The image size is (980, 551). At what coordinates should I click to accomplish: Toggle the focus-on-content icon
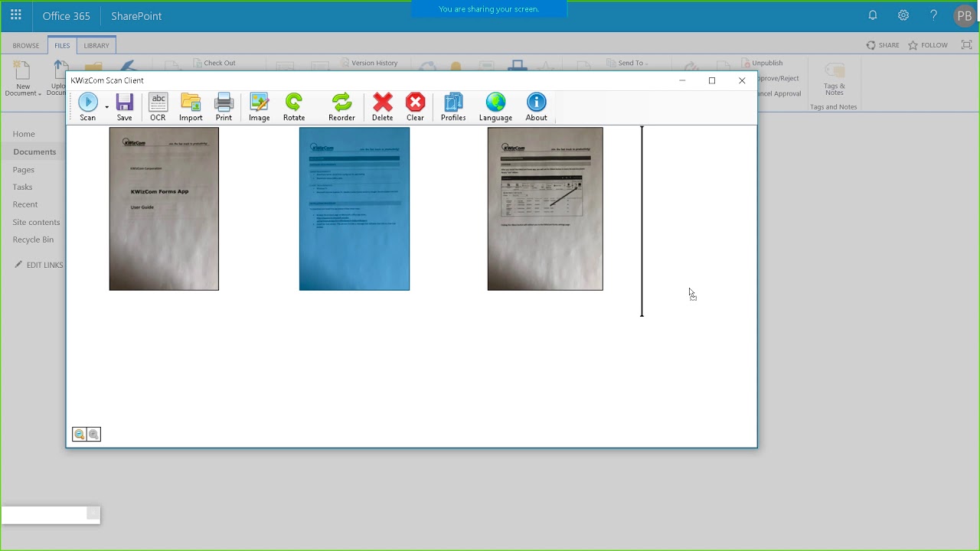point(966,45)
